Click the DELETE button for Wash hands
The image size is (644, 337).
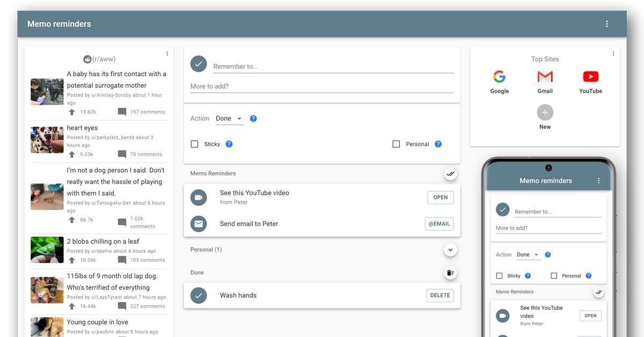pos(440,296)
